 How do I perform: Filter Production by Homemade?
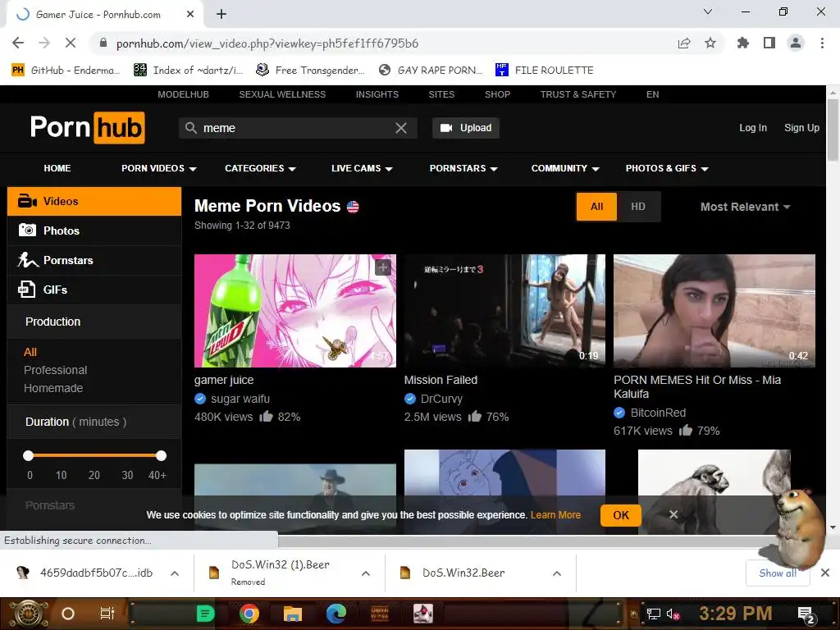pyautogui.click(x=53, y=388)
